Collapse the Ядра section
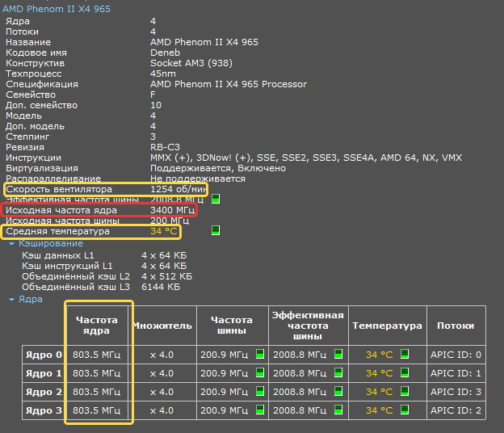Screen dimensions: 504x433 12,299
